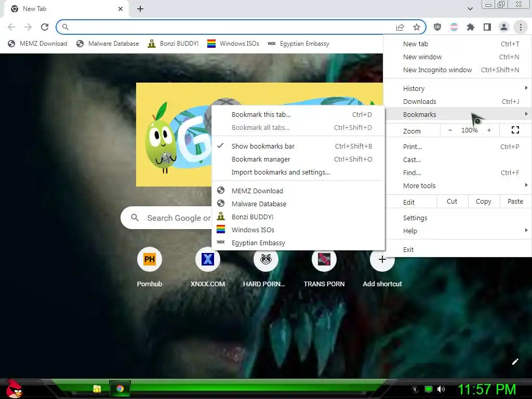Open Bonzi BUDDY! in bookmarks submenu
Viewport: 532px width, 399px height.
[298, 217]
